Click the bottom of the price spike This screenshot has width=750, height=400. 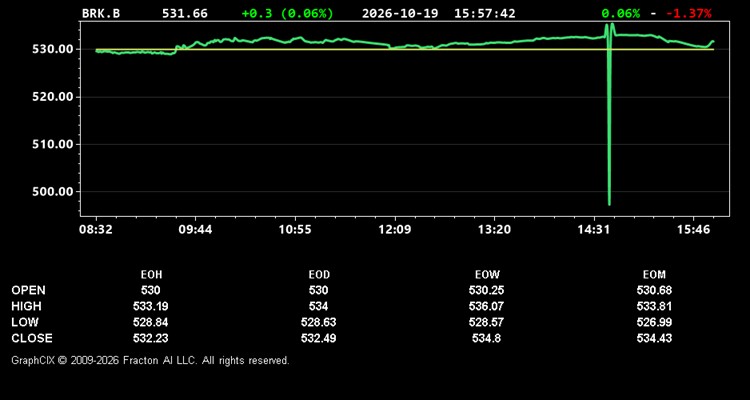609,204
